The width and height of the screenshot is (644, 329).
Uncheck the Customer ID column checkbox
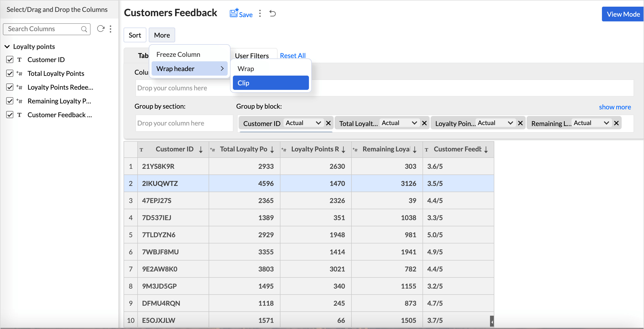10,59
